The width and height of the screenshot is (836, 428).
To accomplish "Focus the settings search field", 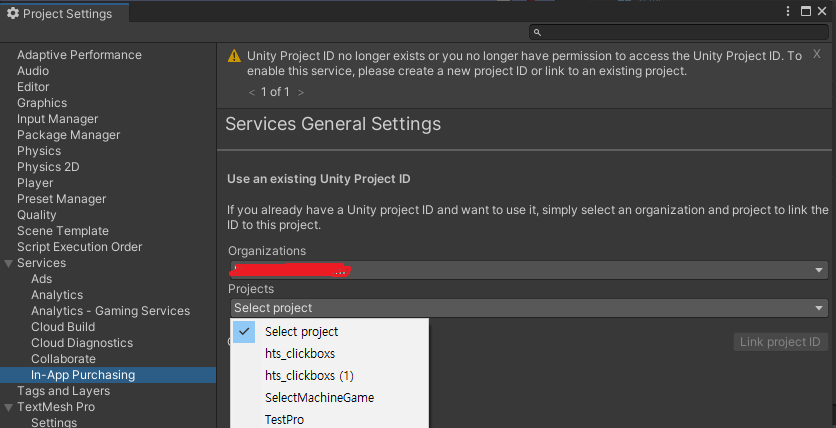I will [679, 33].
